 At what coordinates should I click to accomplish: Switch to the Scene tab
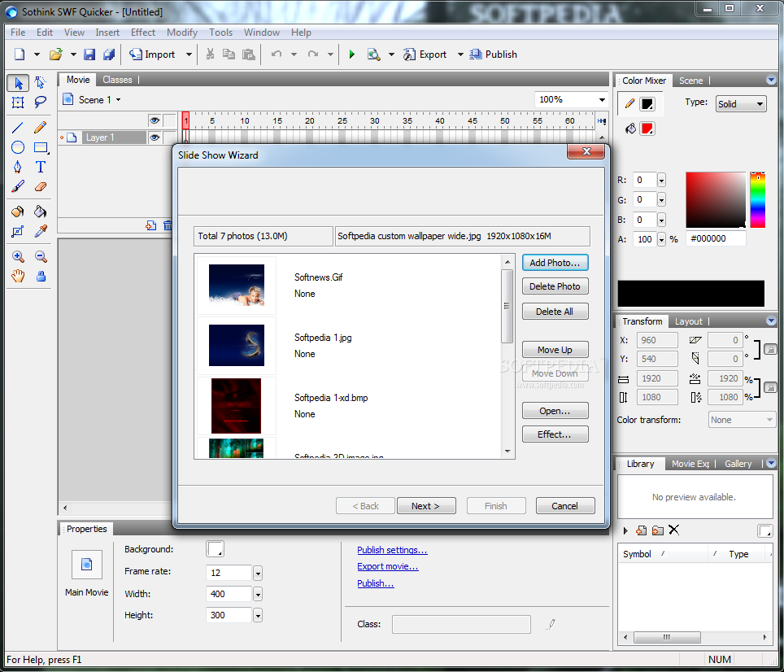(x=690, y=81)
